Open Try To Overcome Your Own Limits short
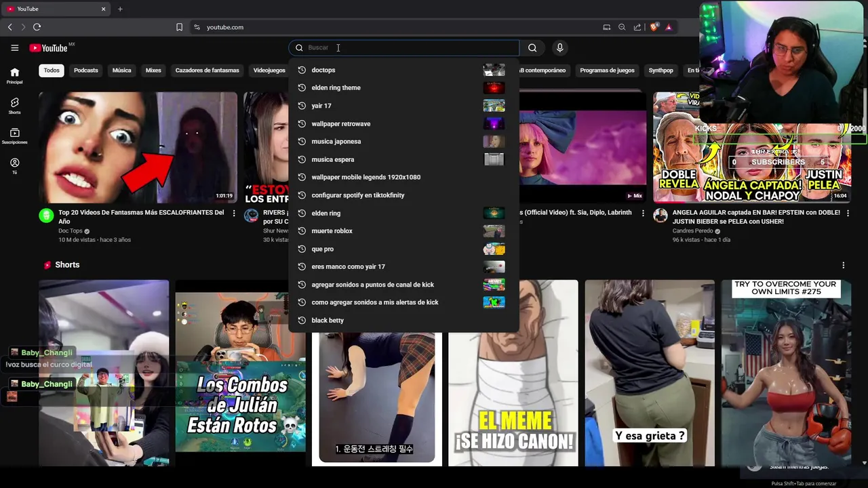The width and height of the screenshot is (868, 488). coord(786,373)
